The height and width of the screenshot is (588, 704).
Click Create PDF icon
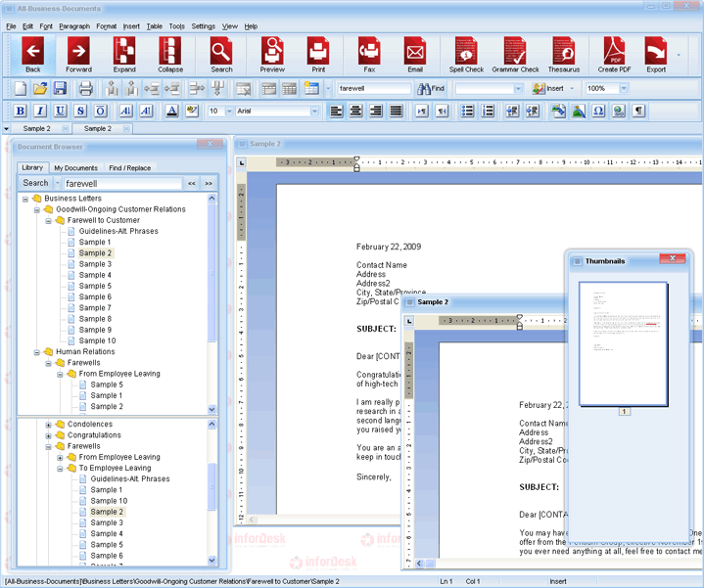(x=614, y=55)
